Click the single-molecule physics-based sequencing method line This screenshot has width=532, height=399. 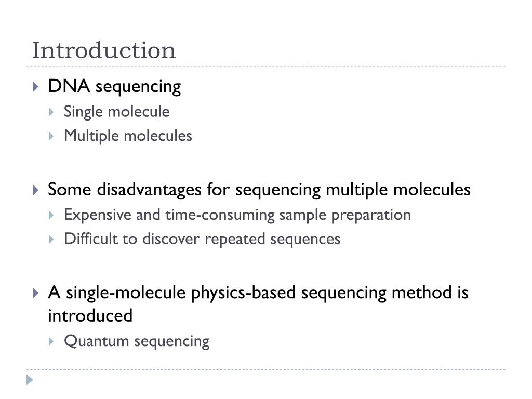tap(258, 293)
